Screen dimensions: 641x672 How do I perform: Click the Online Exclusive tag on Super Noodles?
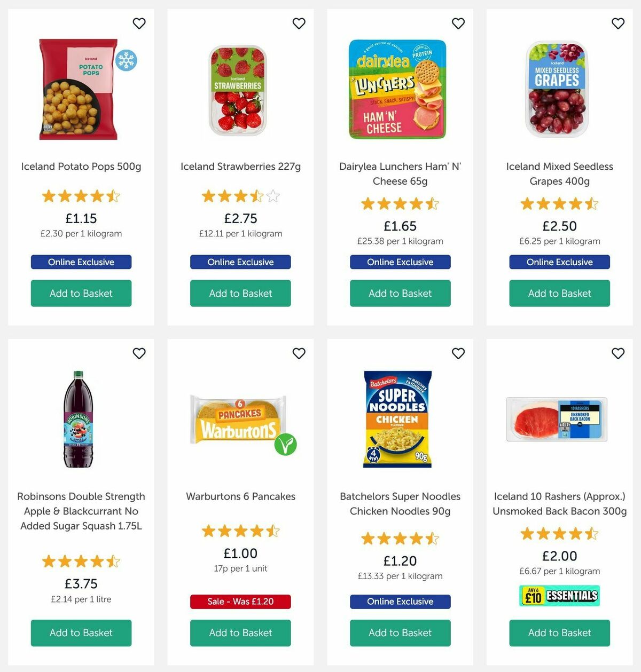point(400,602)
